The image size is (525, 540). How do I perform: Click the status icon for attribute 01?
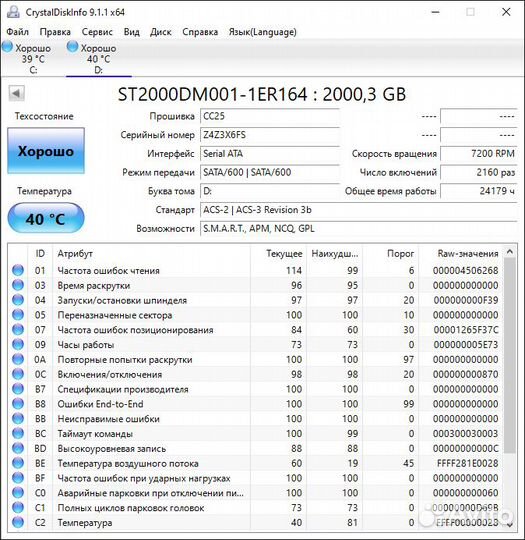pyautogui.click(x=18, y=270)
